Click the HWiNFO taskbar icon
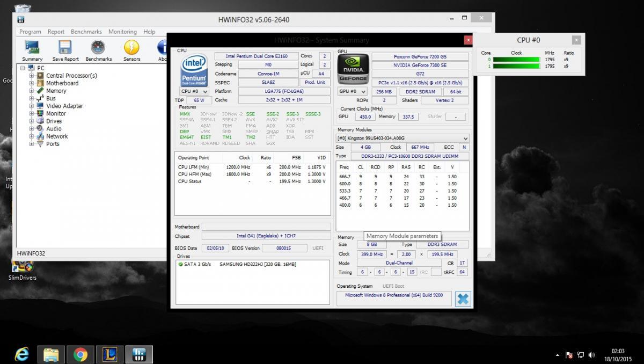Image resolution: width=644 pixels, height=364 pixels. pyautogui.click(x=138, y=354)
